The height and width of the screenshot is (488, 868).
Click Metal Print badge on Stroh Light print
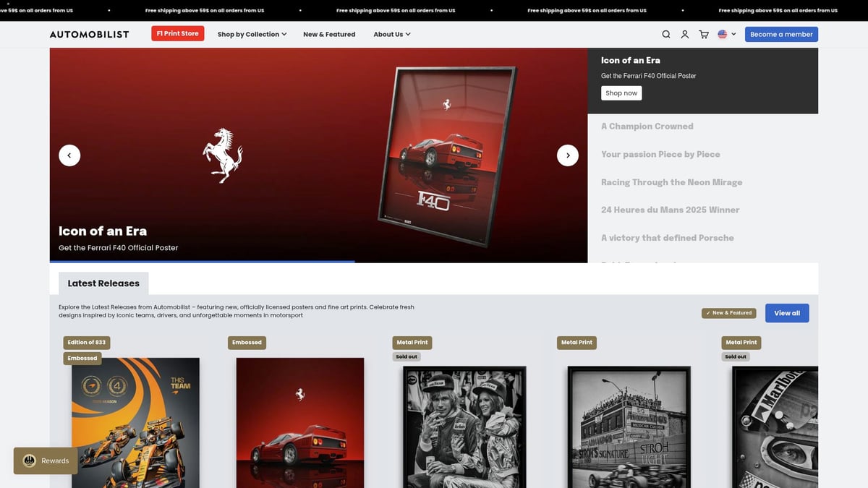(576, 342)
